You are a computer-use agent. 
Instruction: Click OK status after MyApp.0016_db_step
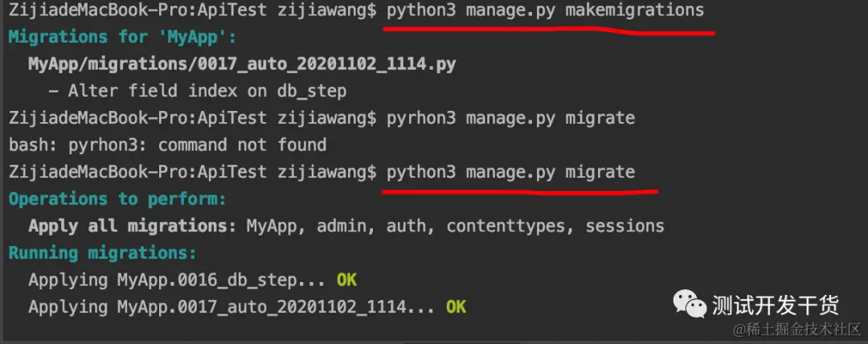pyautogui.click(x=346, y=280)
